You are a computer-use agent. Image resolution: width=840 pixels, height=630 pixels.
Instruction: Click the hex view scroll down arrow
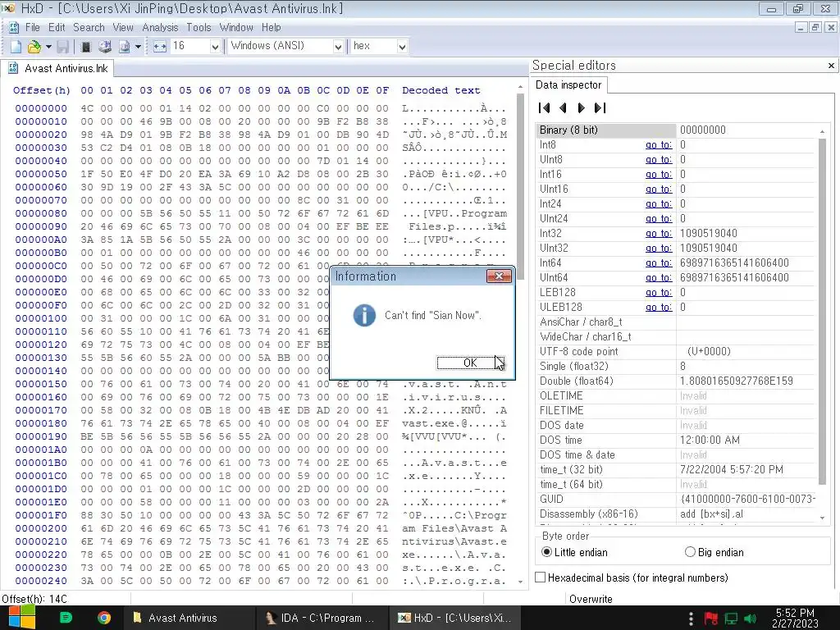520,582
